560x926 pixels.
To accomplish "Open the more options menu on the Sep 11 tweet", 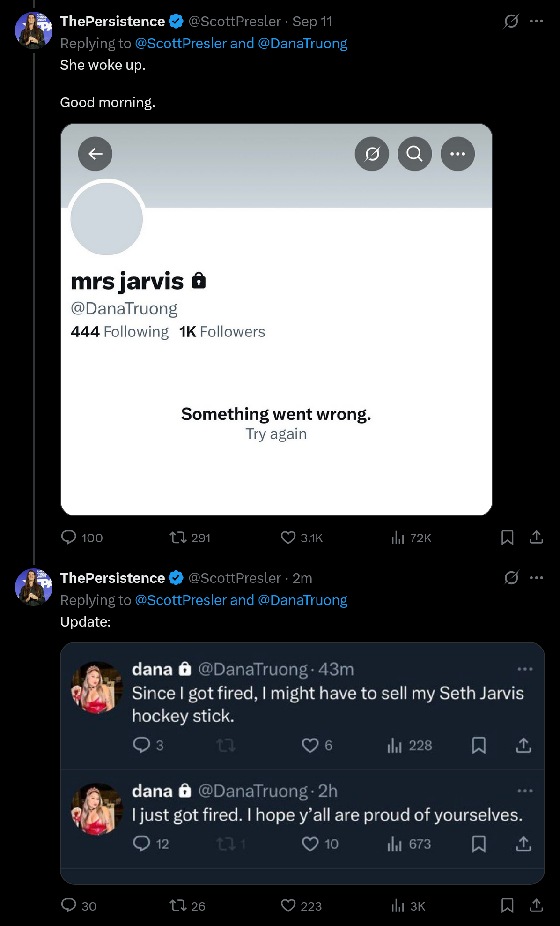I will coord(536,21).
